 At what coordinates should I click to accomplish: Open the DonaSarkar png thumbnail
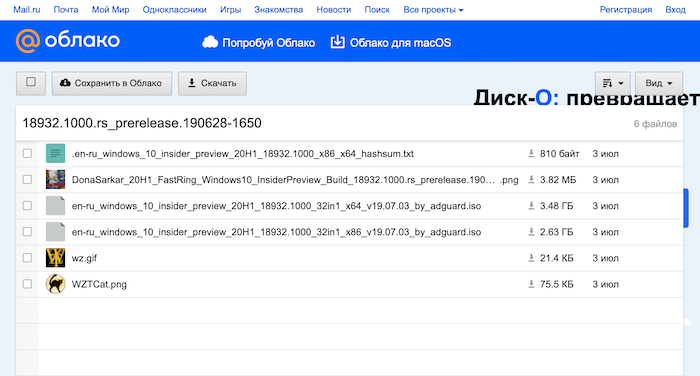55,180
